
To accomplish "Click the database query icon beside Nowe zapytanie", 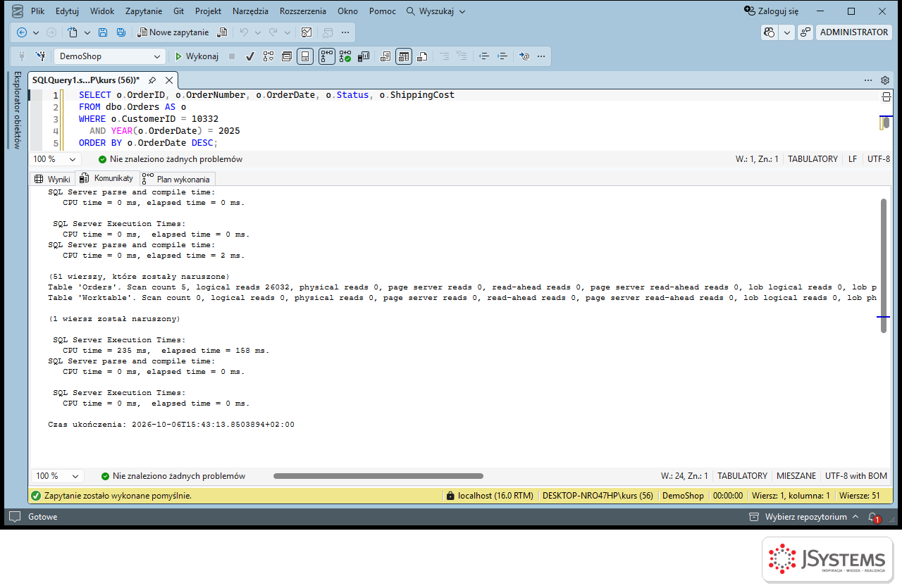I will (x=222, y=32).
